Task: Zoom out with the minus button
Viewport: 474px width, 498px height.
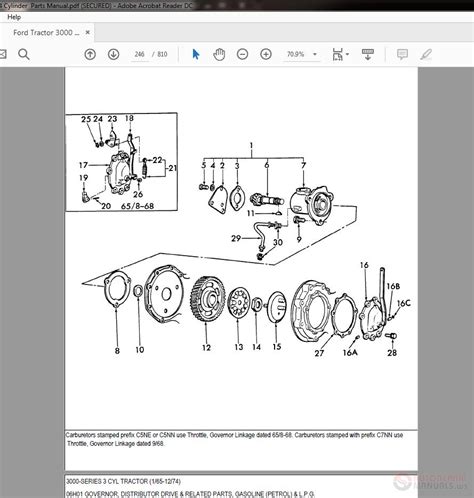Action: coord(242,54)
